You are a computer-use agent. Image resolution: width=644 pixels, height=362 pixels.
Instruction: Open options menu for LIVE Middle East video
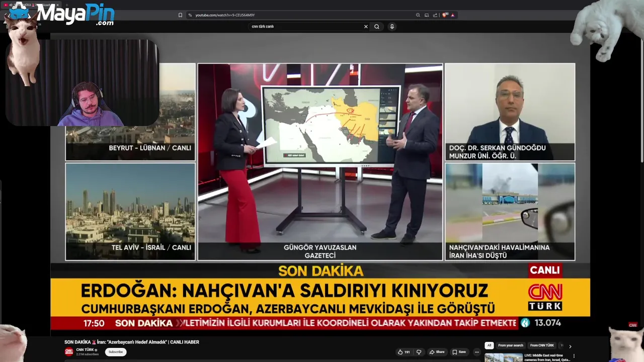(x=574, y=356)
